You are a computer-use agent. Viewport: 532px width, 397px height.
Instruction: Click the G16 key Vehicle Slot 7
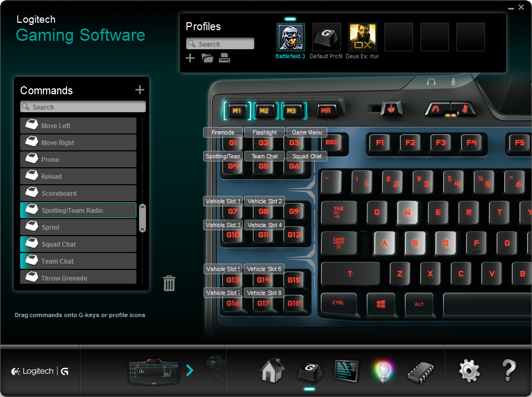(233, 304)
